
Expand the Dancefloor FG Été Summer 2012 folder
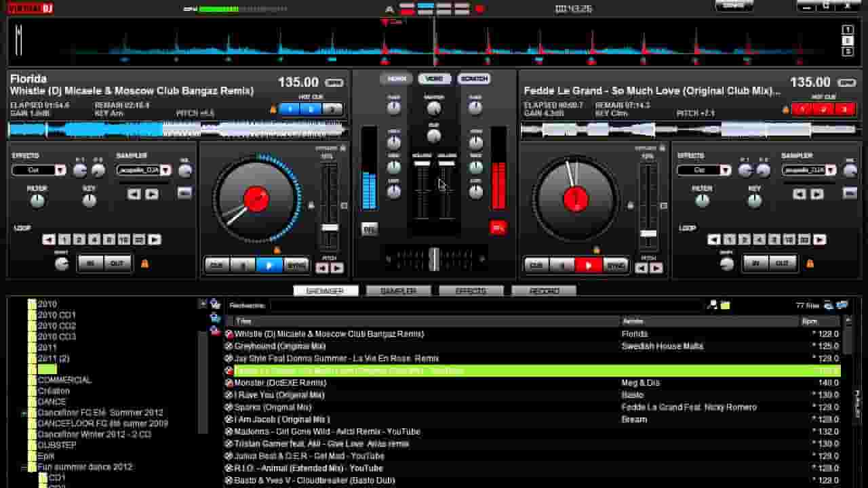(24, 413)
